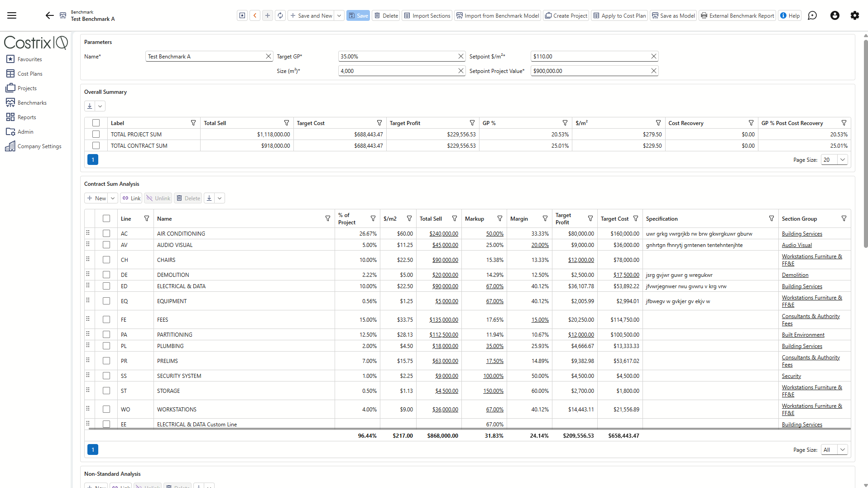The width and height of the screenshot is (868, 488).
Task: Check the AUDIO VISUAL row checkbox
Action: 106,245
